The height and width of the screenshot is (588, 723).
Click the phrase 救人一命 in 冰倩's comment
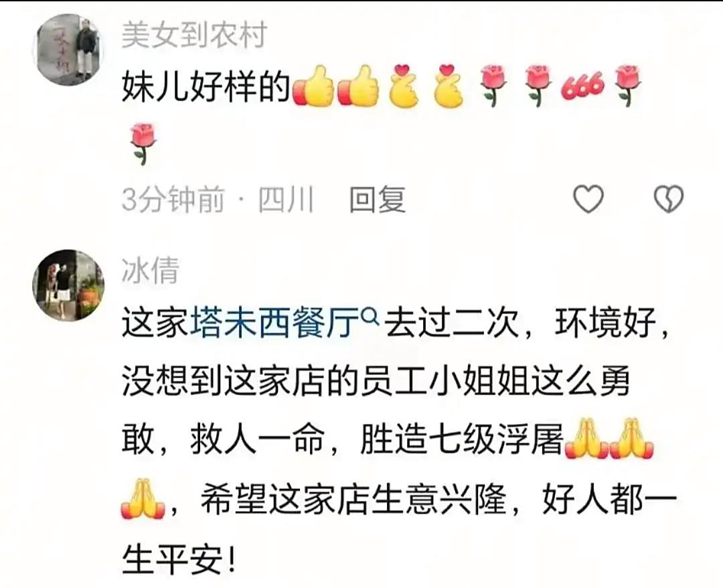[x=257, y=439]
